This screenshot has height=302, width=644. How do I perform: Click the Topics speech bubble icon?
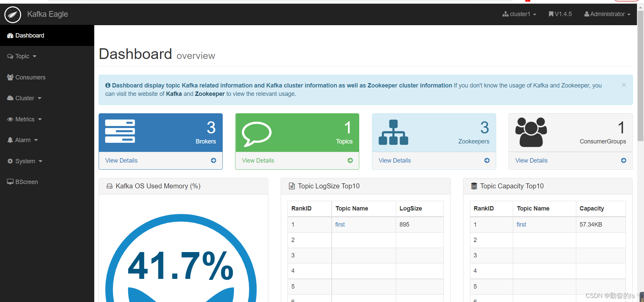point(257,134)
